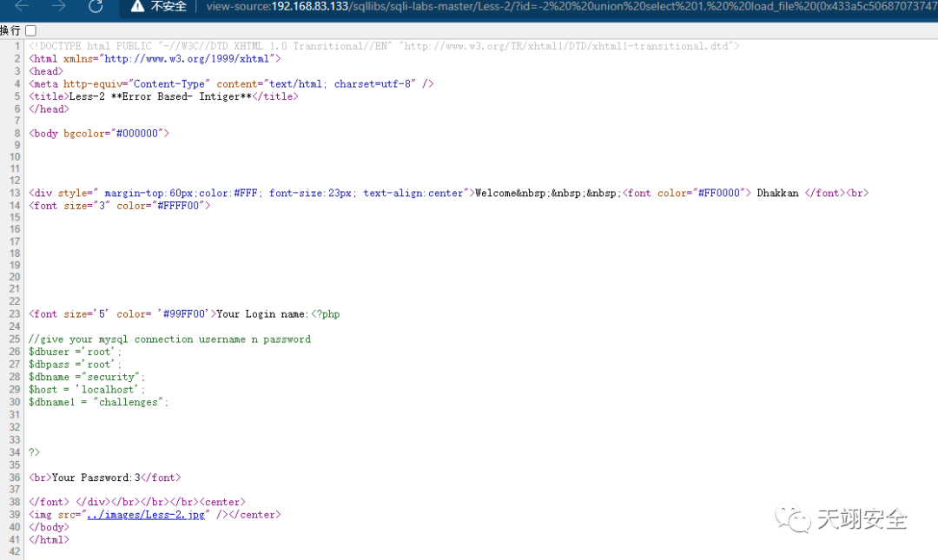Click the meta Content-Type tag line
Image resolution: width=938 pixels, height=560 pixels.
click(x=231, y=83)
